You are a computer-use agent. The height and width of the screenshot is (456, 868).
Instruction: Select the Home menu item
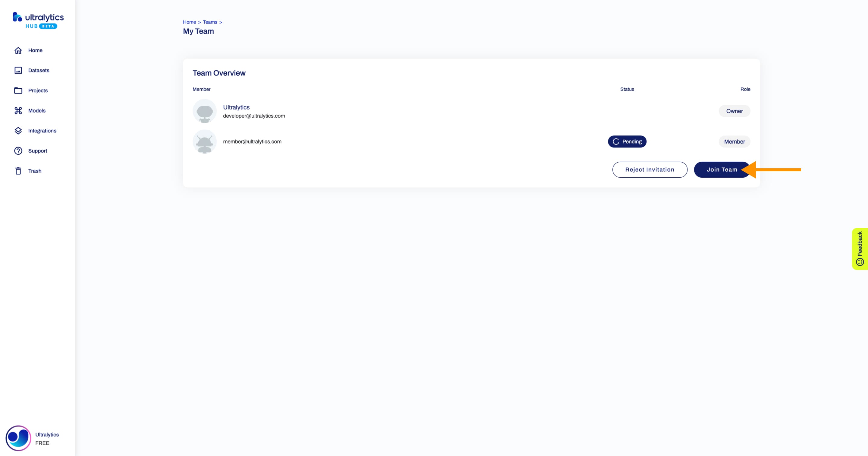pyautogui.click(x=35, y=50)
